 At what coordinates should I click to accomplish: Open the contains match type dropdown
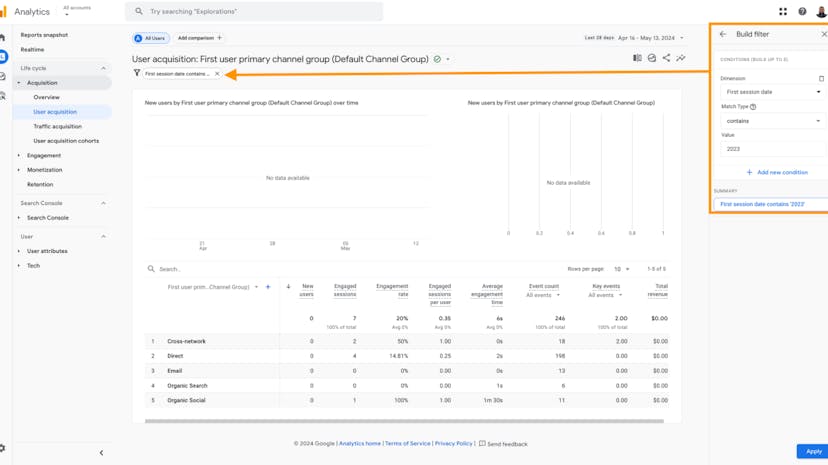coord(774,121)
